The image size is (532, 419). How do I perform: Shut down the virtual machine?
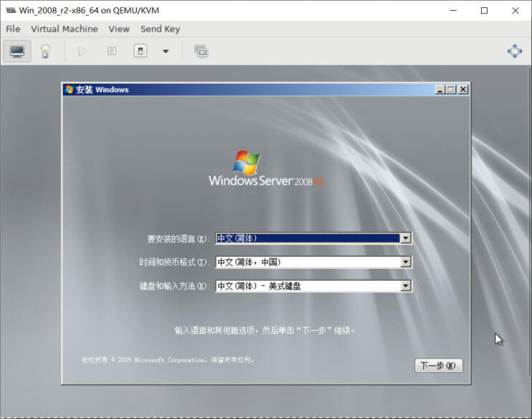pos(141,51)
